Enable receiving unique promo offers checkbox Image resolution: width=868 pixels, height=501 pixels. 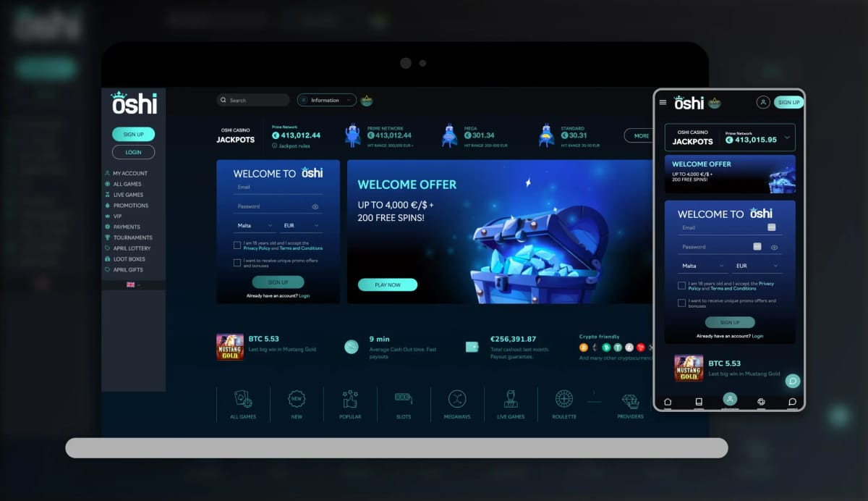click(237, 263)
